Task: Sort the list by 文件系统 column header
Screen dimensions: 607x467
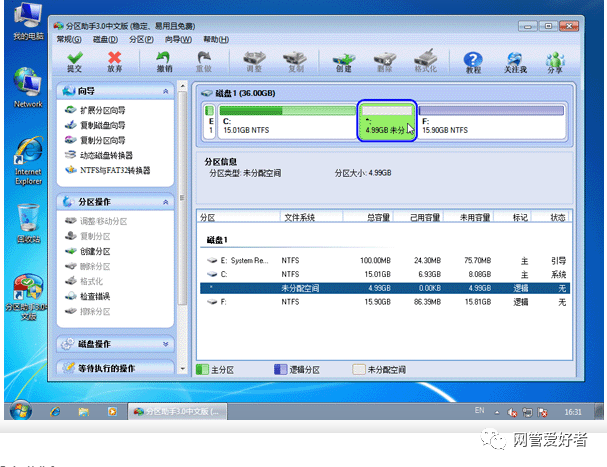Action: pos(300,217)
